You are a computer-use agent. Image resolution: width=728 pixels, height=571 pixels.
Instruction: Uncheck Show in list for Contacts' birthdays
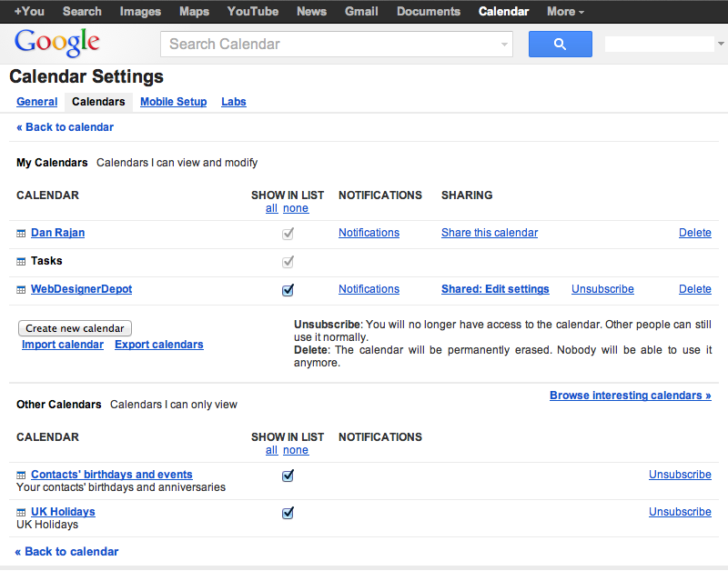[288, 476]
